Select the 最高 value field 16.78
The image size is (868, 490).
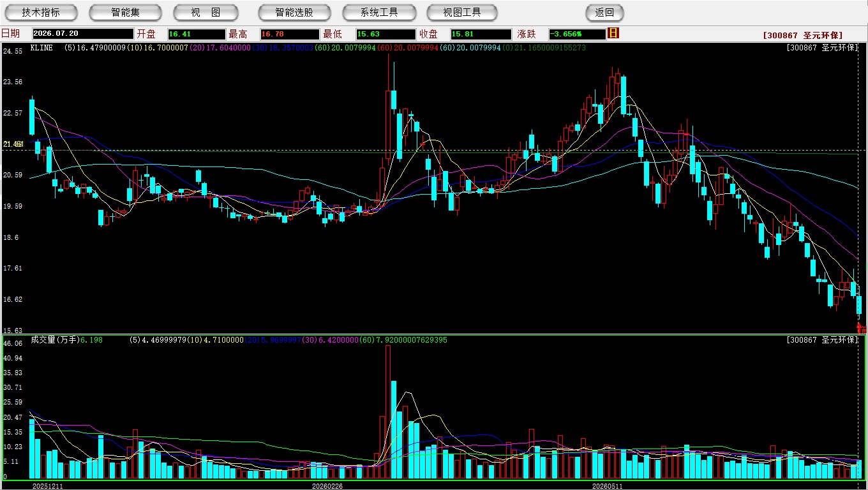[x=289, y=34]
